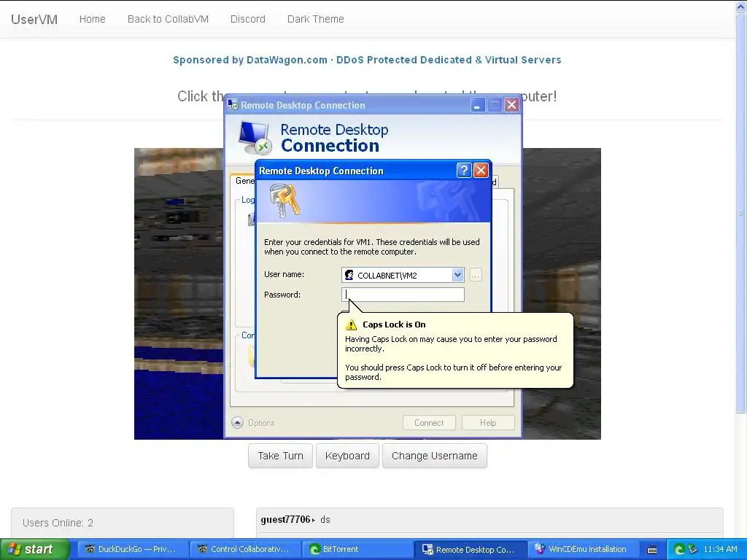Click the Change Username button
The width and height of the screenshot is (747, 560).
point(435,456)
